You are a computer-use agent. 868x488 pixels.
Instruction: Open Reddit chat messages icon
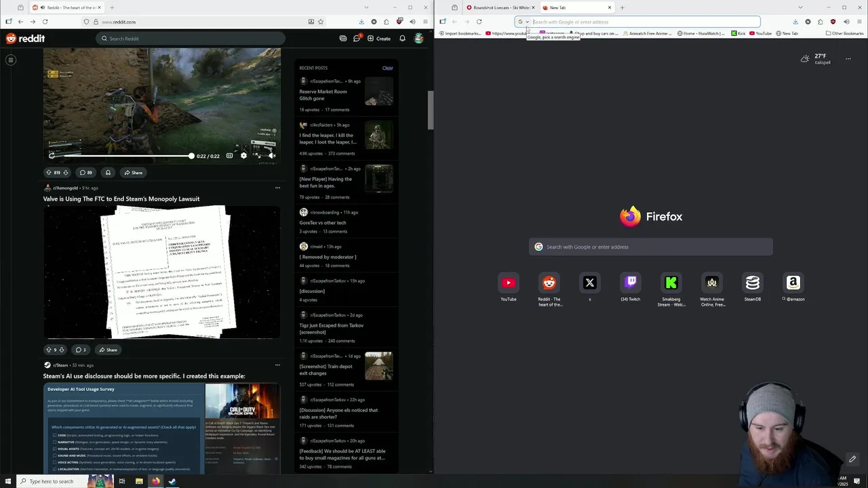pyautogui.click(x=357, y=39)
